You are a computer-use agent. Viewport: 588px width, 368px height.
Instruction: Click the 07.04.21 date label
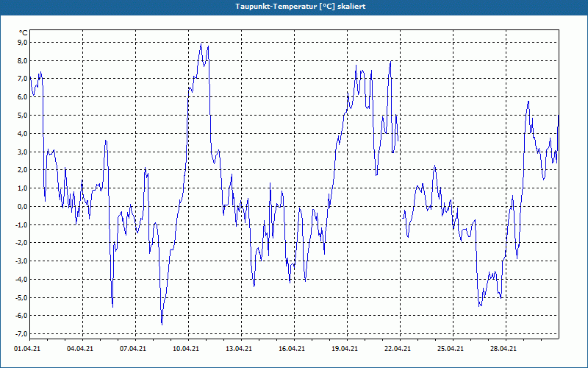click(x=133, y=348)
